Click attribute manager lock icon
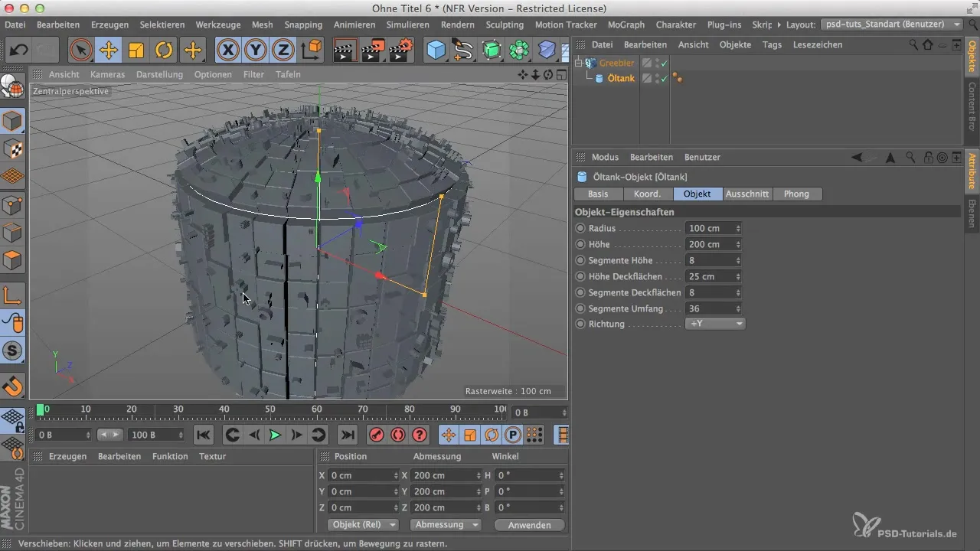Screen dimensions: 980x551 (928, 157)
